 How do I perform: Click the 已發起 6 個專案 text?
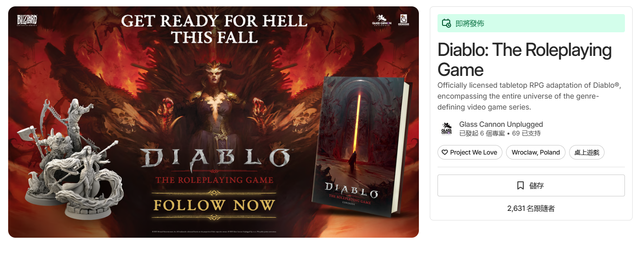(484, 134)
